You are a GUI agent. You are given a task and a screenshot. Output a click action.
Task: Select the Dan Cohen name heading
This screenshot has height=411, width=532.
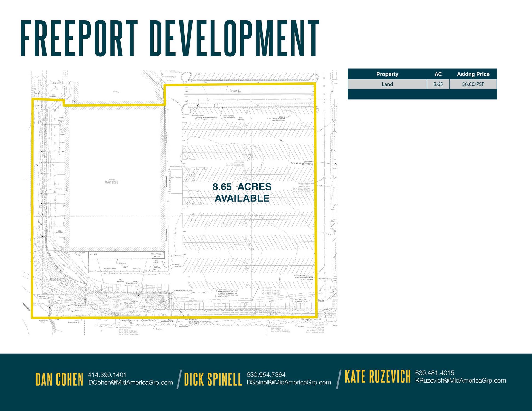click(x=59, y=379)
